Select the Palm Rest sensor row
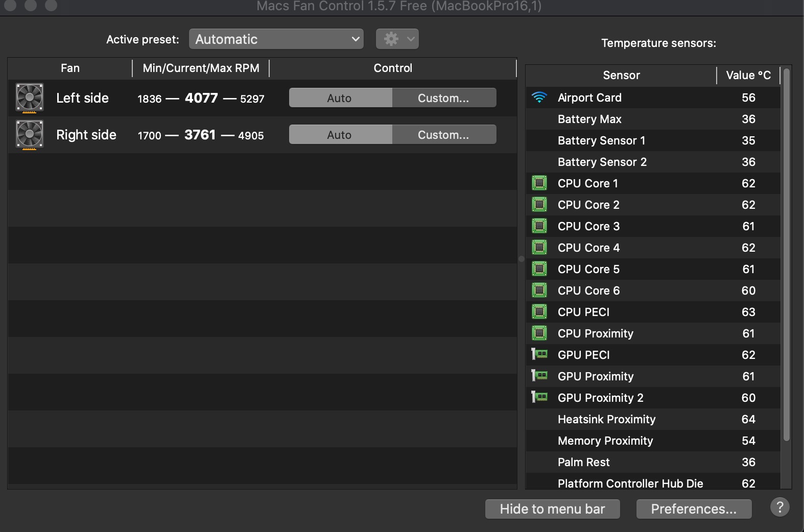The image size is (804, 532). click(x=653, y=462)
